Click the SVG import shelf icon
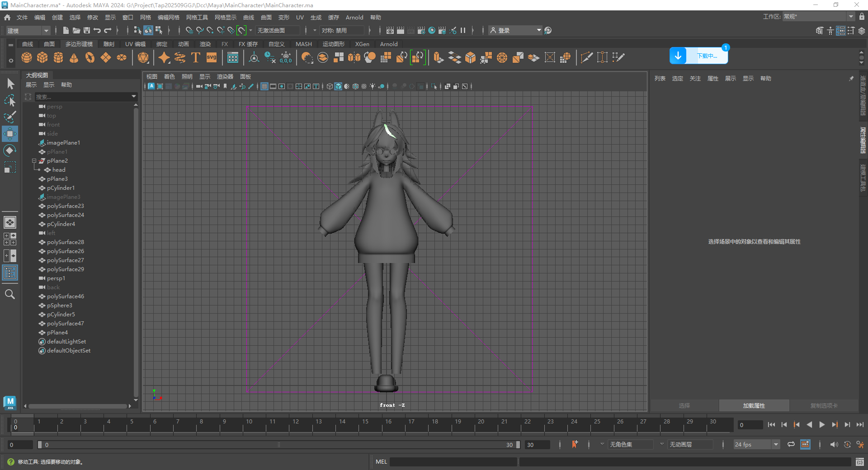This screenshot has height=470, width=868. click(x=212, y=57)
